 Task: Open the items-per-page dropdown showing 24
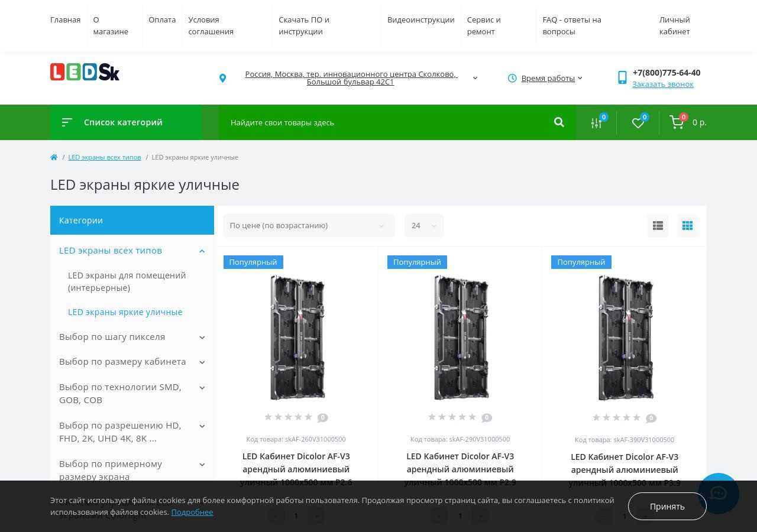click(424, 226)
